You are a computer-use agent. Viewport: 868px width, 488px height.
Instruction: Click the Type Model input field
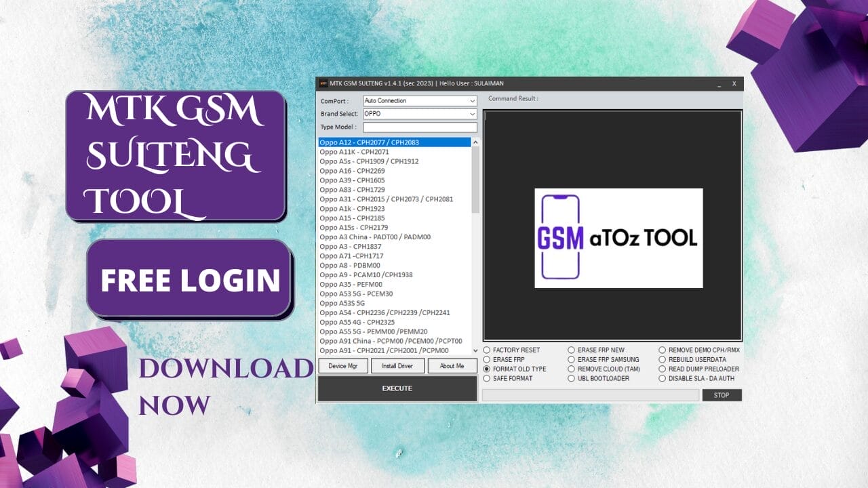[x=420, y=127]
